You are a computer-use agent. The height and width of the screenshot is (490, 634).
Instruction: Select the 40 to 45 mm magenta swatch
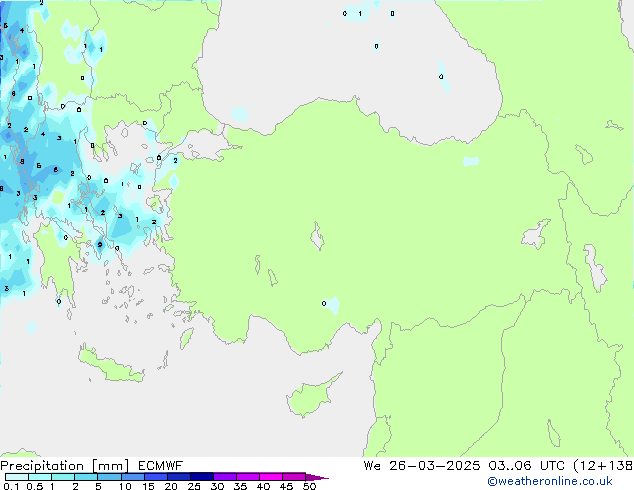click(271, 477)
